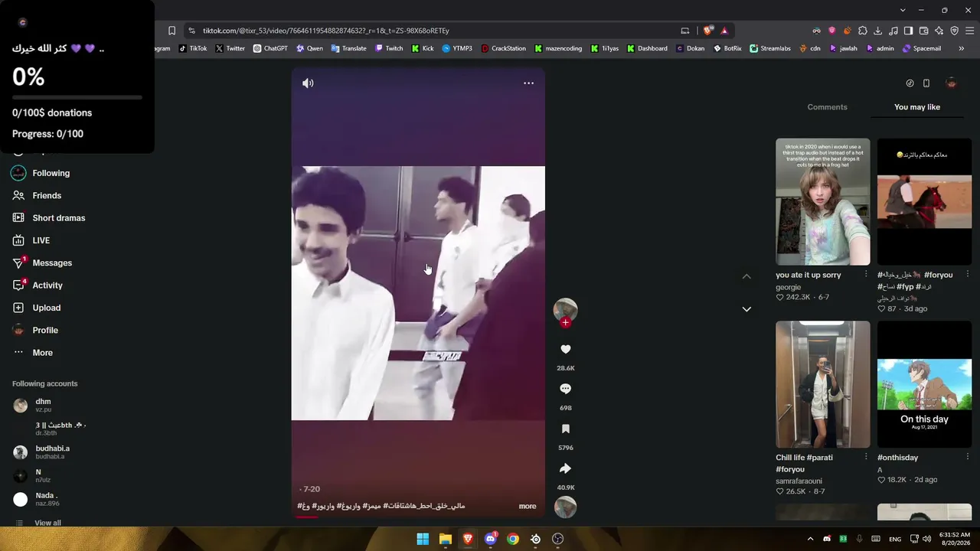Viewport: 980px width, 551px height.
Task: Open the Streamlabs bookmark
Action: (770, 48)
